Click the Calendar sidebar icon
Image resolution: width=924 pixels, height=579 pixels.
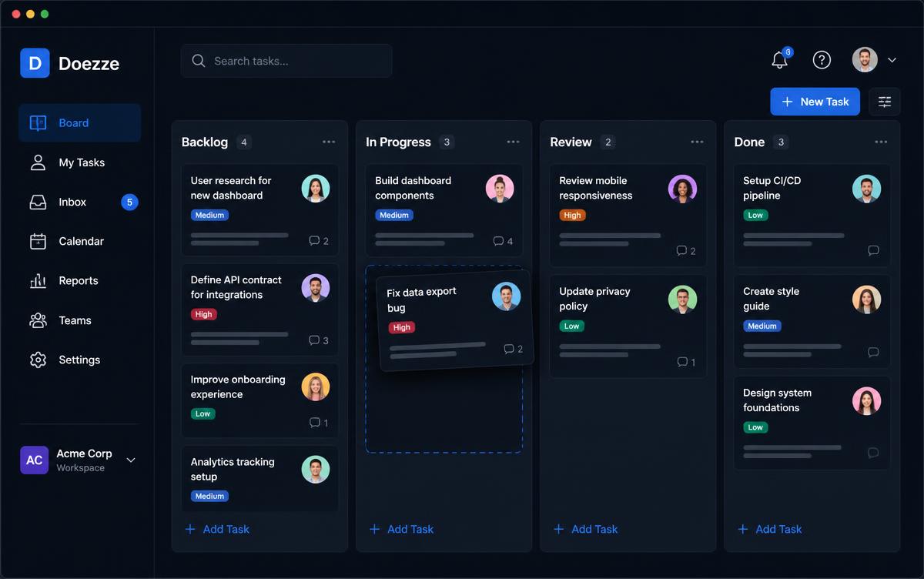[38, 241]
